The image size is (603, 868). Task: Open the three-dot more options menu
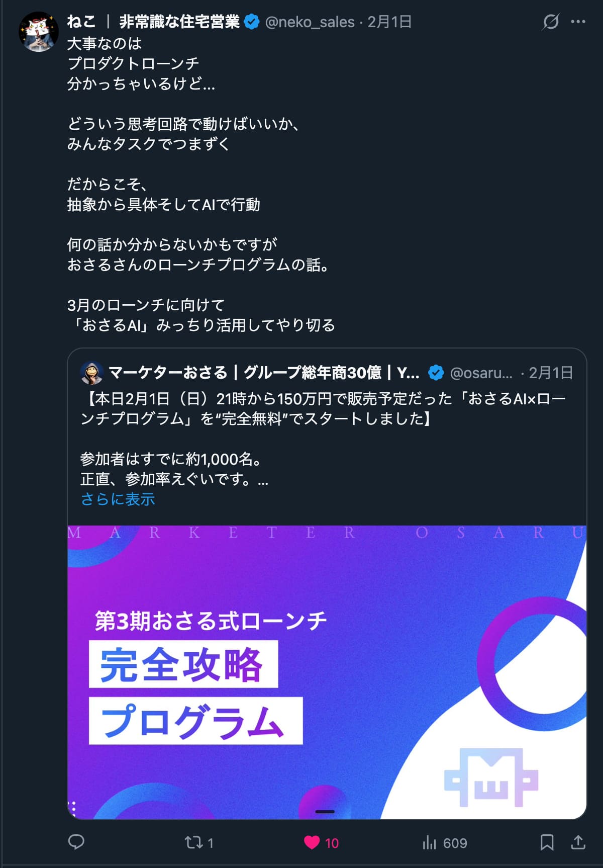pos(578,22)
